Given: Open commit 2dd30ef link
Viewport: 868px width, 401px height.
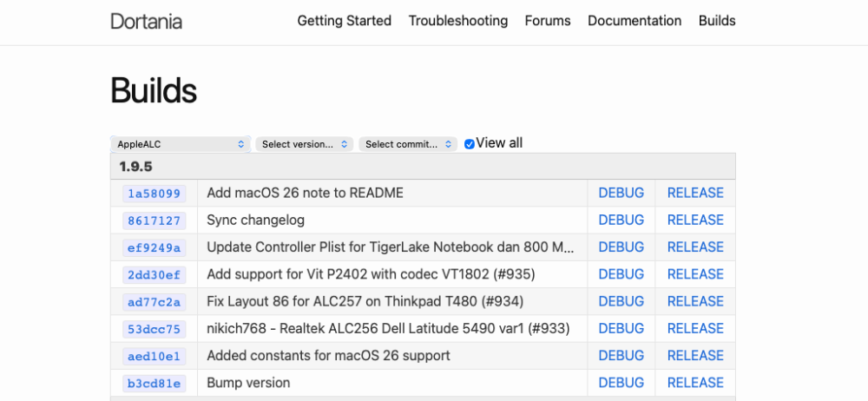Looking at the screenshot, I should [154, 275].
